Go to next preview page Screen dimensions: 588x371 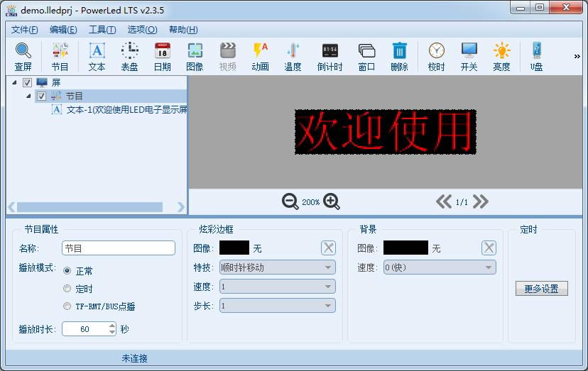(x=480, y=201)
